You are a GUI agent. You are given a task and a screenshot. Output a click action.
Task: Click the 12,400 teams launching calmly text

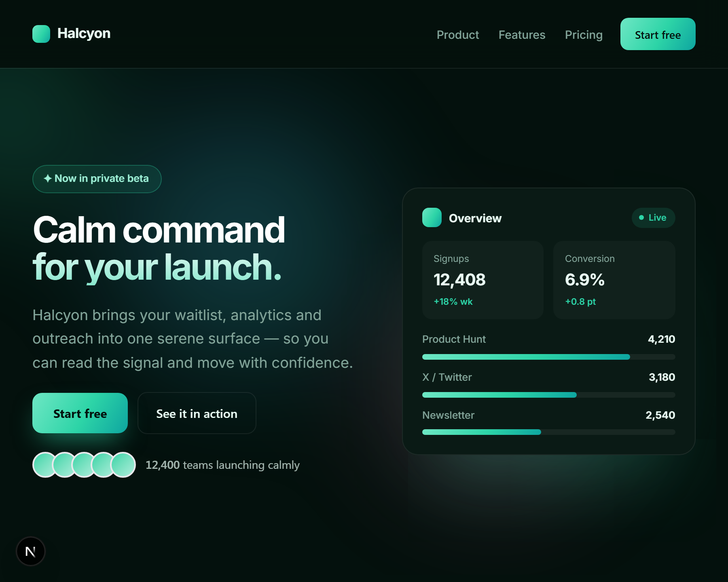(x=222, y=465)
